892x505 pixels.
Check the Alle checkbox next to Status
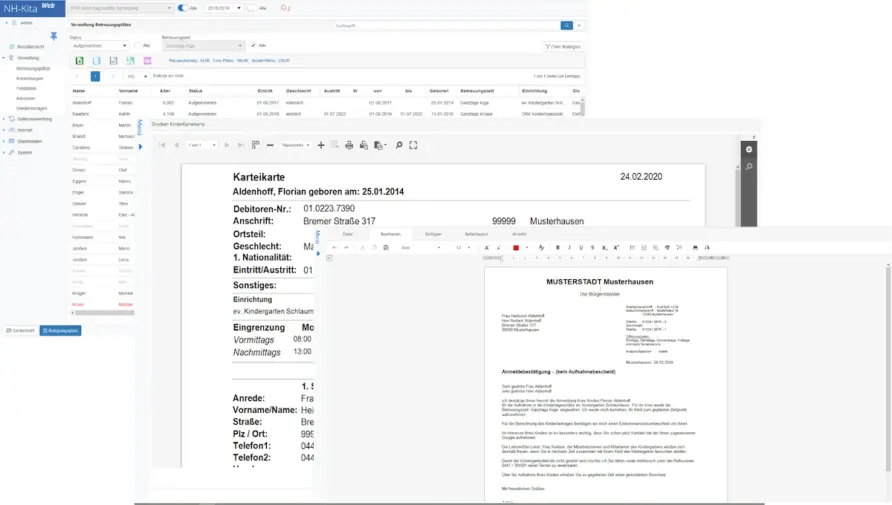tap(137, 45)
